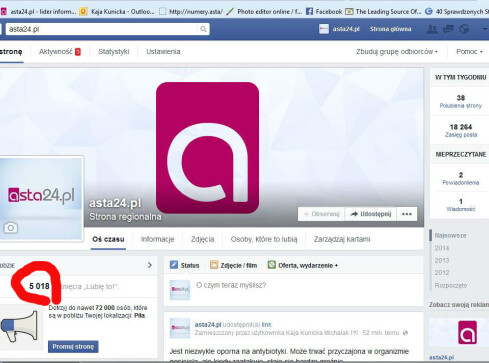Click asta24.pl profile link in top bar
The width and height of the screenshot is (489, 363).
pos(346,29)
